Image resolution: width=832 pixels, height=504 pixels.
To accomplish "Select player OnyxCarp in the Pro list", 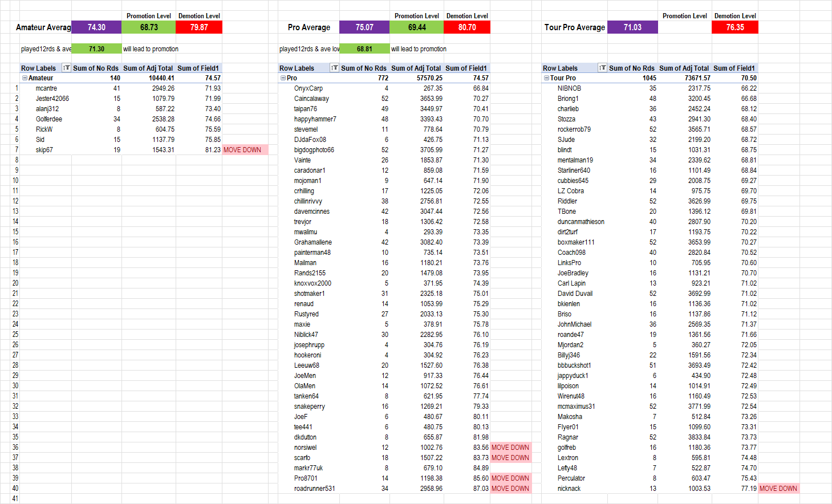I will point(309,88).
